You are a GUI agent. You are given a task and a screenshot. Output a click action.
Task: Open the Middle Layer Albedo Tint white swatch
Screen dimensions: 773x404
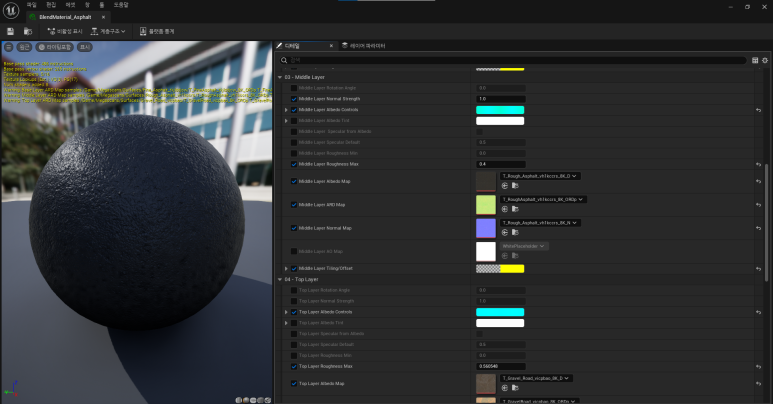click(x=500, y=121)
